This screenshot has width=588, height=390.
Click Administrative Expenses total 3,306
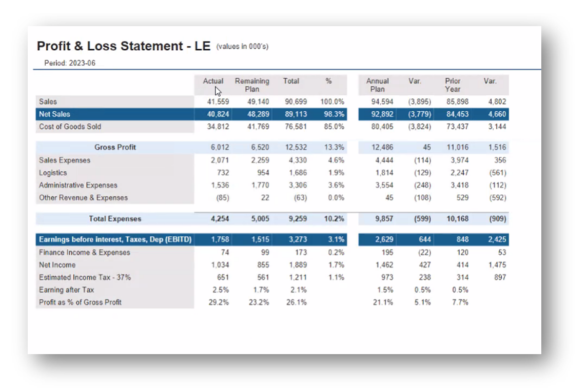pos(298,185)
